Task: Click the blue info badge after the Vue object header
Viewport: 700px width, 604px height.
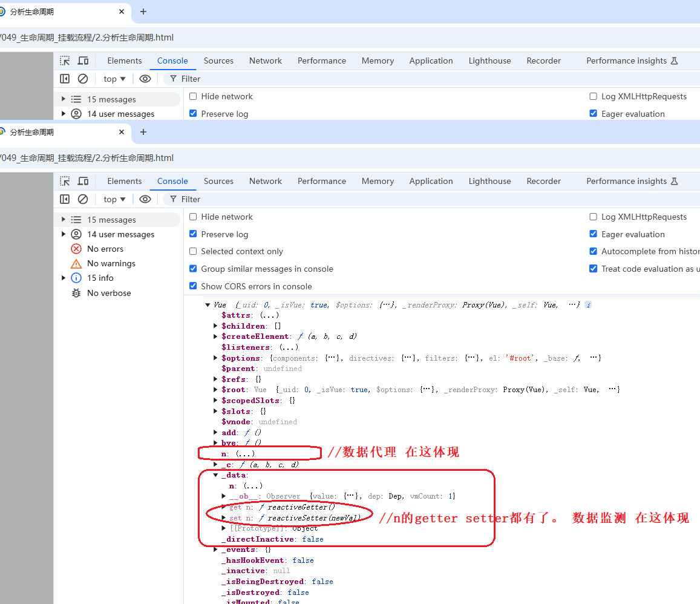Action: pos(588,305)
